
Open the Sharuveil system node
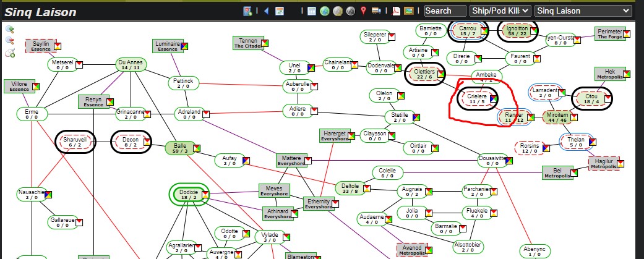tap(75, 142)
